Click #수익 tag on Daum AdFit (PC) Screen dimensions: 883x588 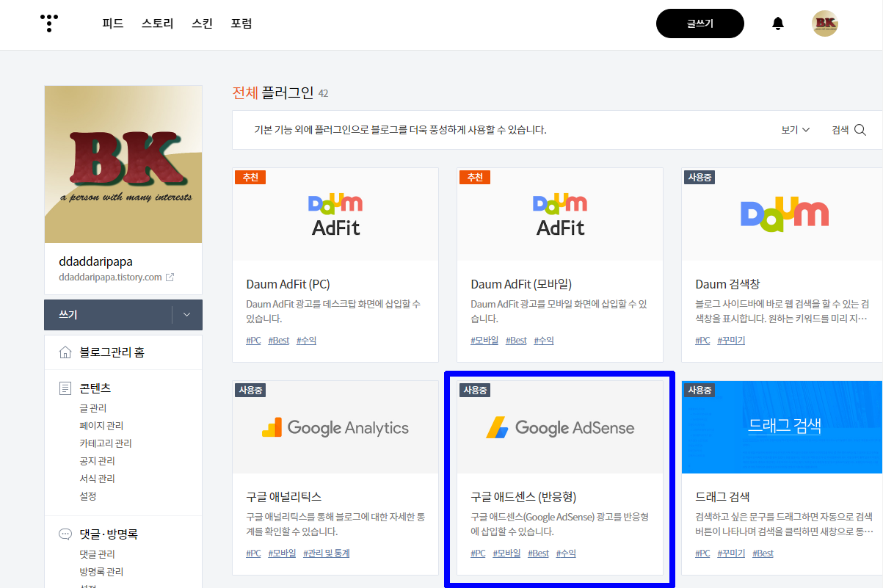click(306, 341)
